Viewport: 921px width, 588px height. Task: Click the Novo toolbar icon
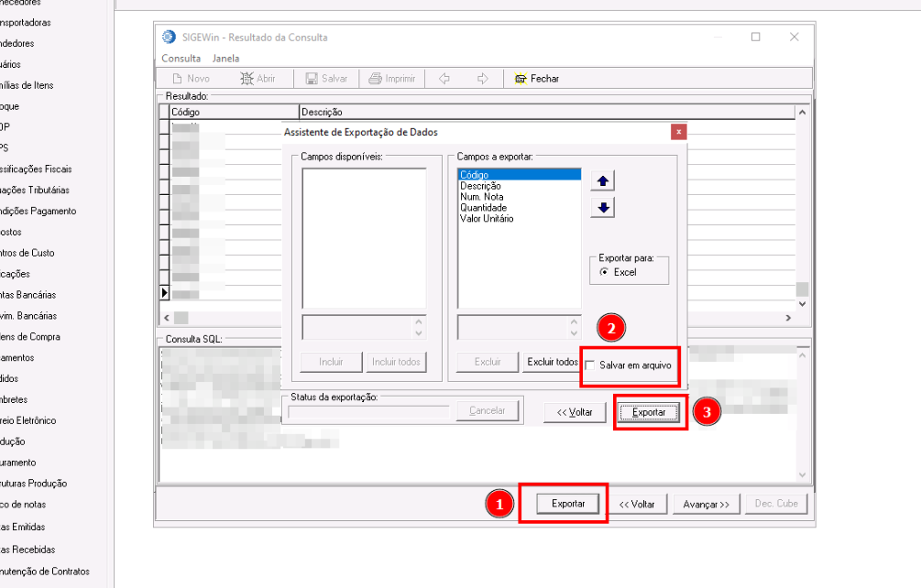click(178, 79)
